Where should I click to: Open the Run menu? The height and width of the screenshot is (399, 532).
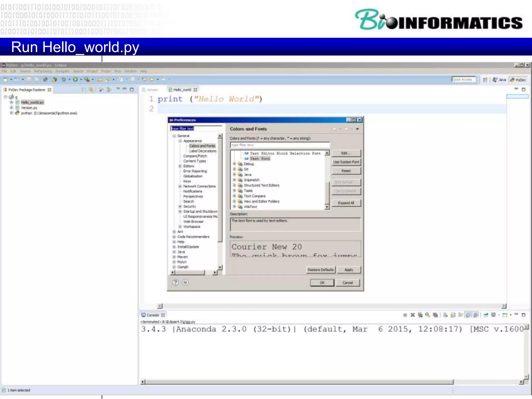(118, 71)
